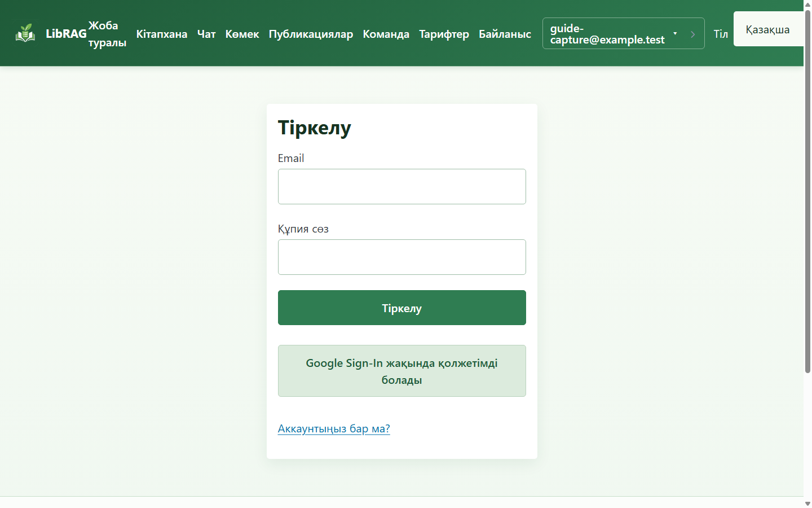The height and width of the screenshot is (508, 812).
Task: Click the scrollbar down arrow
Action: tap(807, 503)
